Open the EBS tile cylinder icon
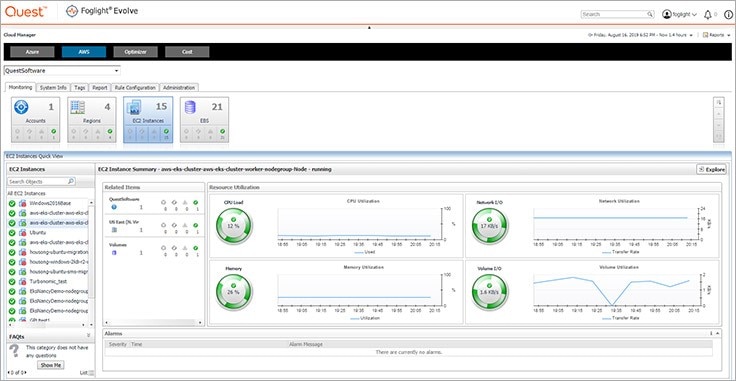 click(x=190, y=107)
